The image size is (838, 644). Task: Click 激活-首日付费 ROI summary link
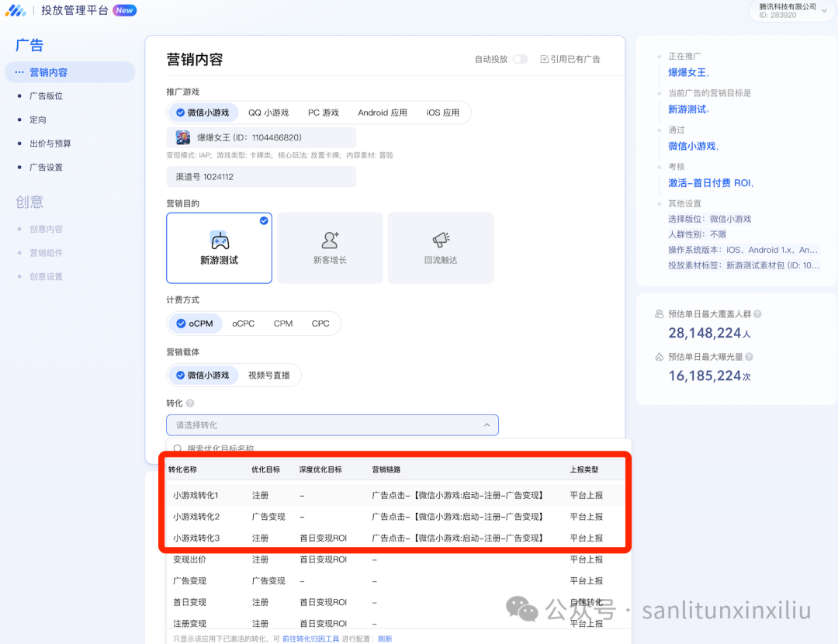click(x=710, y=183)
